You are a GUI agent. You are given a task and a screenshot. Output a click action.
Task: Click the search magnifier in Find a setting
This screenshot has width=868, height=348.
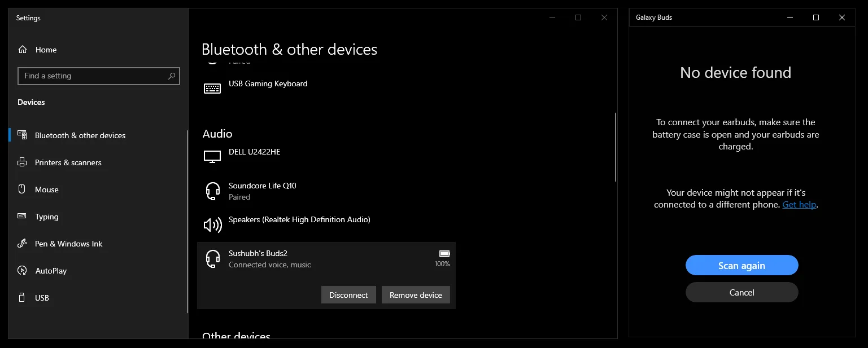click(172, 76)
